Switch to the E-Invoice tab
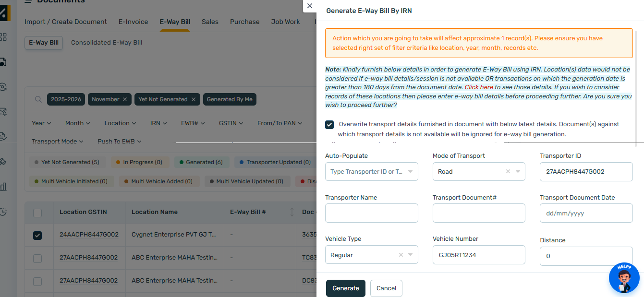 pyautogui.click(x=133, y=22)
